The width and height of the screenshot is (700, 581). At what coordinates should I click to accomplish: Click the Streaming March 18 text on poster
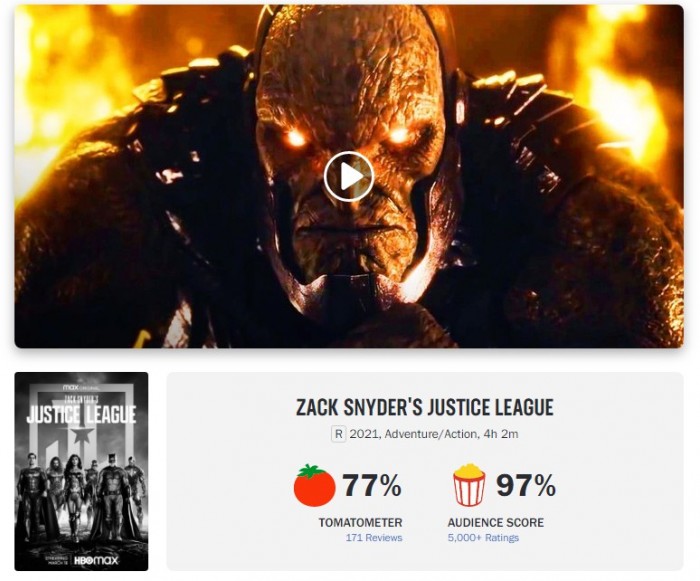pos(56,560)
